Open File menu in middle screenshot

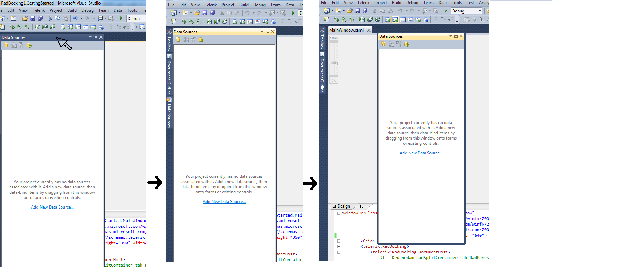pos(171,5)
